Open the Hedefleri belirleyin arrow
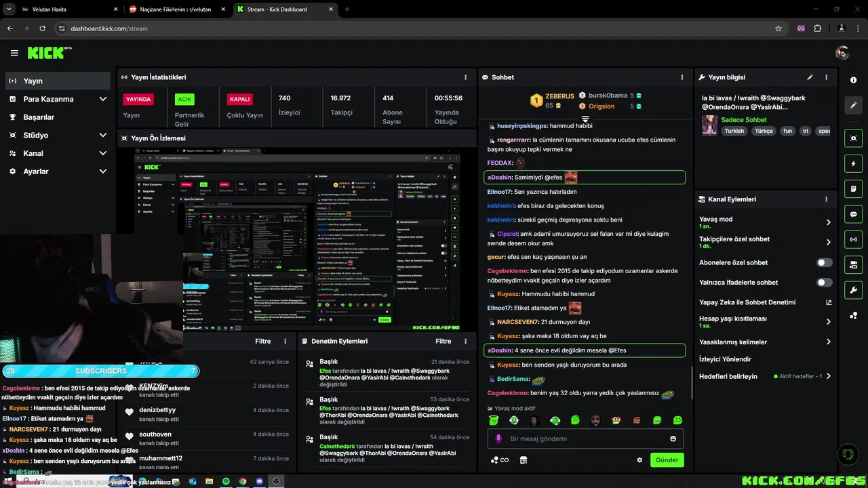This screenshot has width=868, height=488. coord(828,376)
